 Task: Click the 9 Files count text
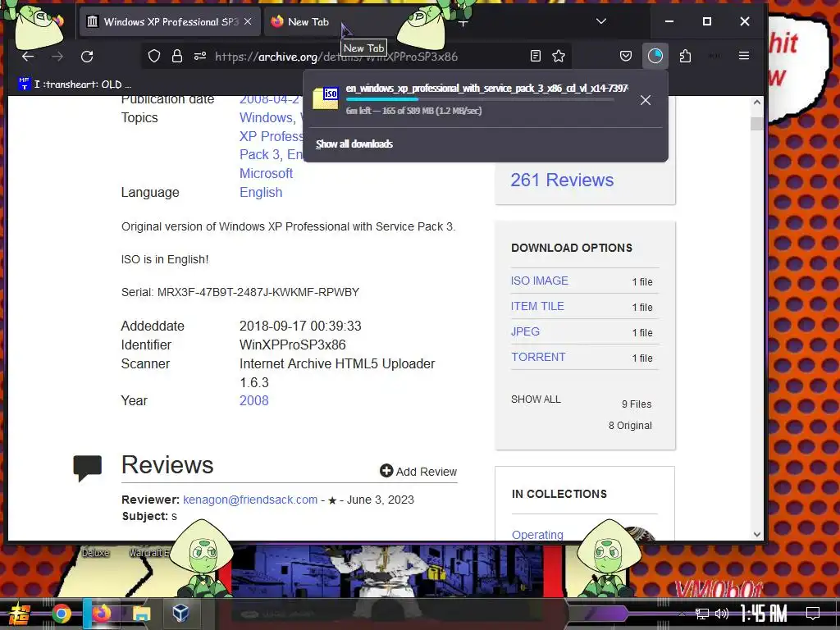click(x=637, y=404)
